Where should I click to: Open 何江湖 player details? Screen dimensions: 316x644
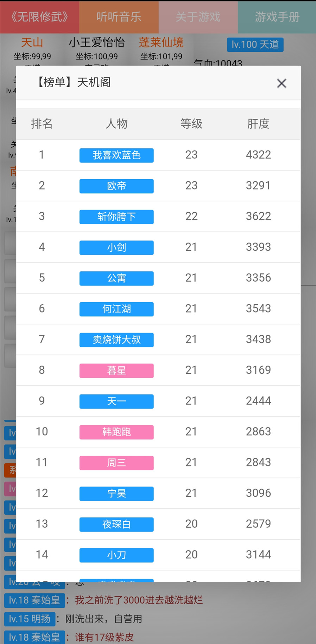click(116, 309)
